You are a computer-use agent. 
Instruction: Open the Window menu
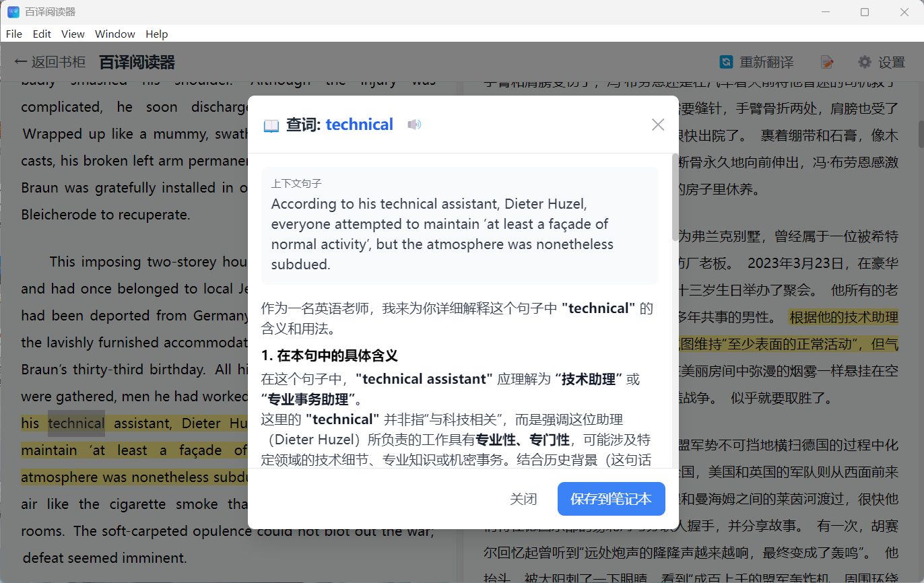click(x=114, y=34)
